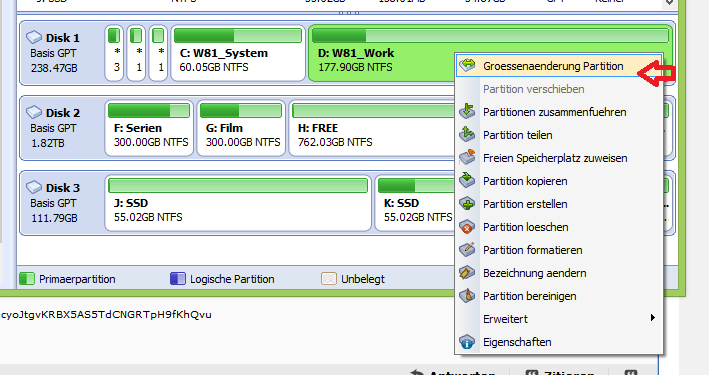Image resolution: width=709 pixels, height=375 pixels.
Task: Select the J: SSD partition block
Action: [x=238, y=204]
